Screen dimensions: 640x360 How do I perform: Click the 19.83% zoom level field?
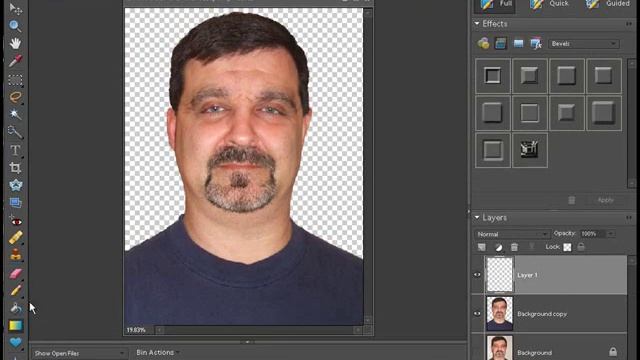click(x=137, y=330)
